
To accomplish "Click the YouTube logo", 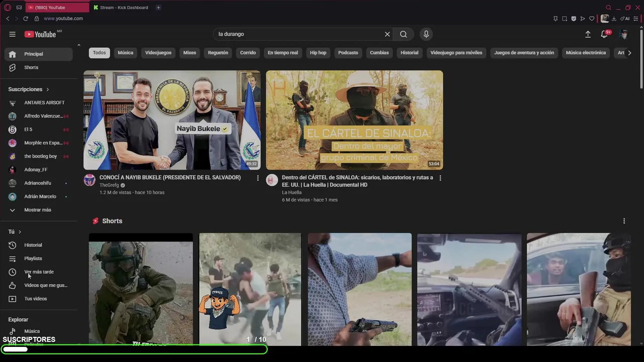I will coord(40,34).
